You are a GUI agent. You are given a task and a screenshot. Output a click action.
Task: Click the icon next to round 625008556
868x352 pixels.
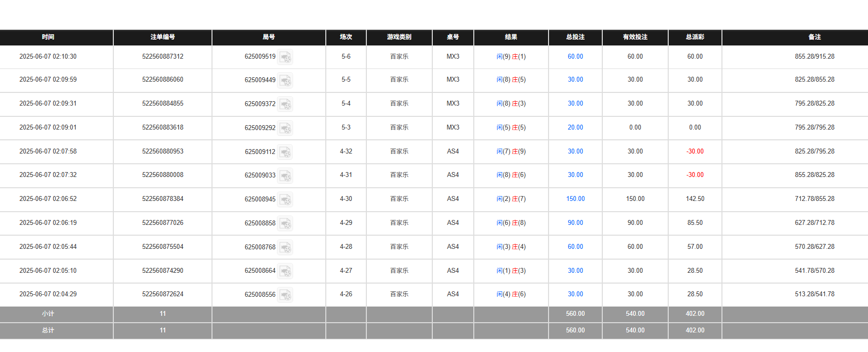(x=285, y=295)
